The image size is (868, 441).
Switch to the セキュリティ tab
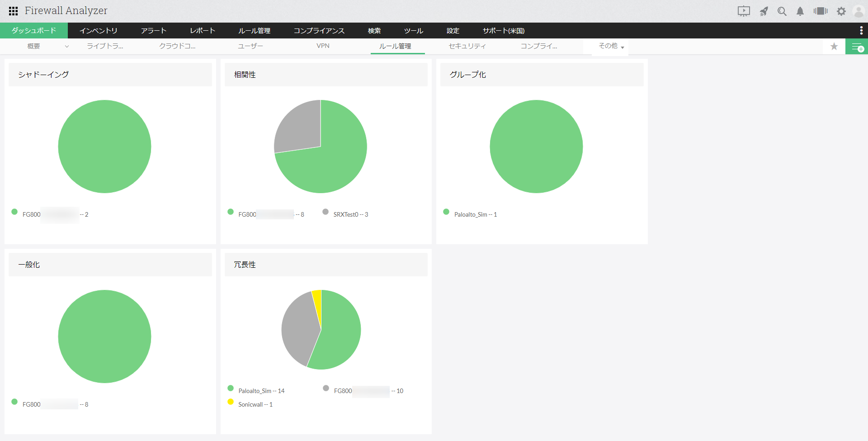pos(467,46)
